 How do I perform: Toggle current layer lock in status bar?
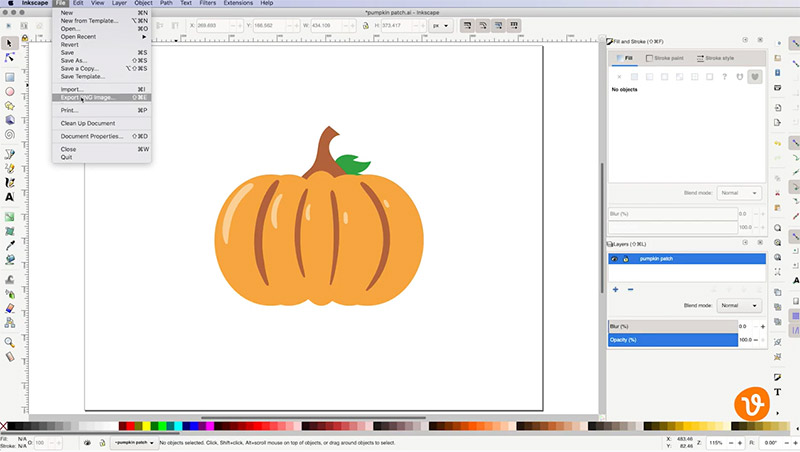click(x=103, y=443)
